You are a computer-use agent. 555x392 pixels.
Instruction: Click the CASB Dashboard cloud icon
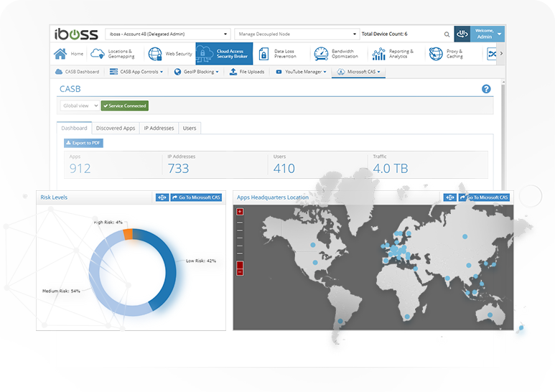59,72
